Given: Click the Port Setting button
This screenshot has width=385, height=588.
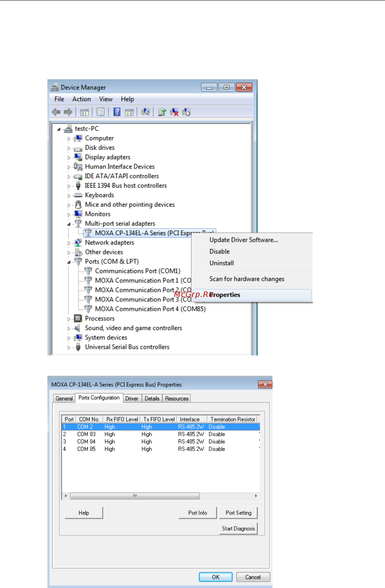Looking at the screenshot, I should pyautogui.click(x=238, y=513).
